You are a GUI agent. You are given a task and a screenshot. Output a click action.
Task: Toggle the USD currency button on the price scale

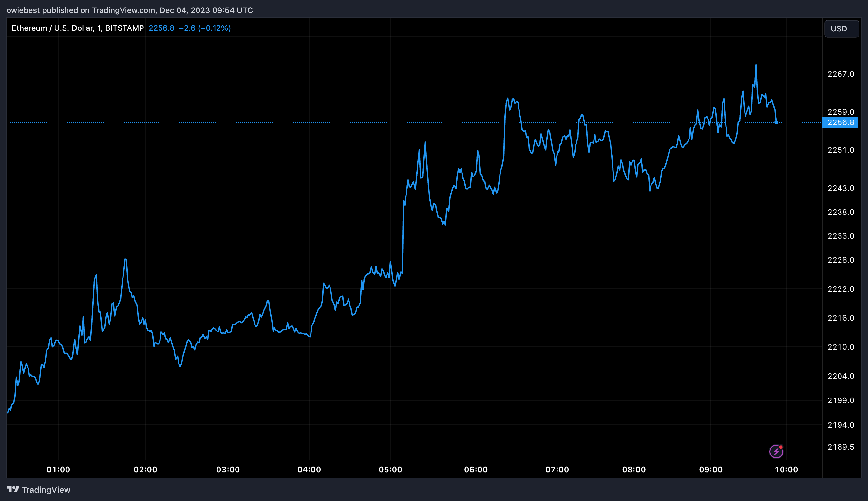841,28
